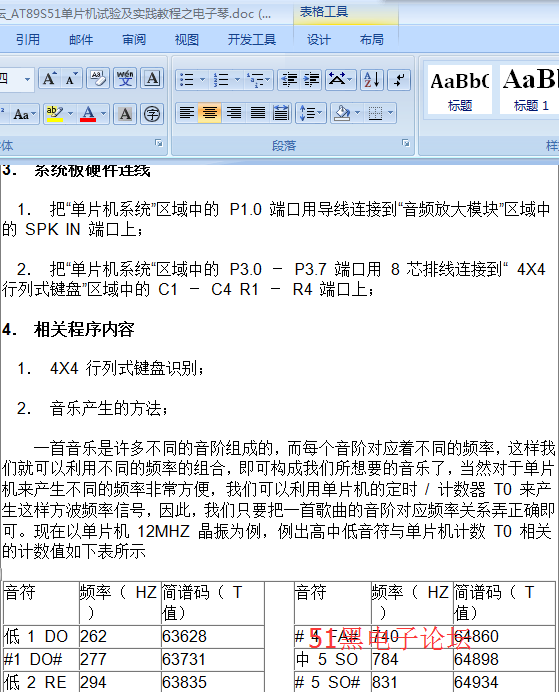
Task: Expand the line spacing dropdown arrow
Action: point(320,113)
